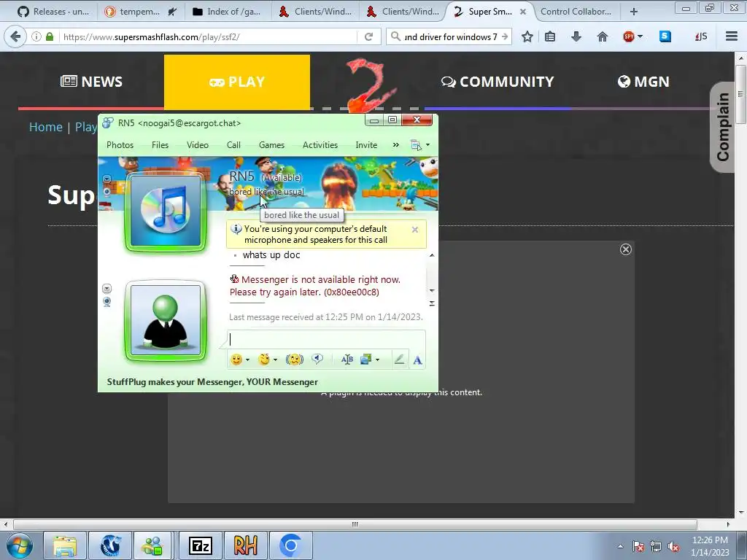Reload the page in Firefox
Screen dimensions: 747x560
tap(368, 36)
